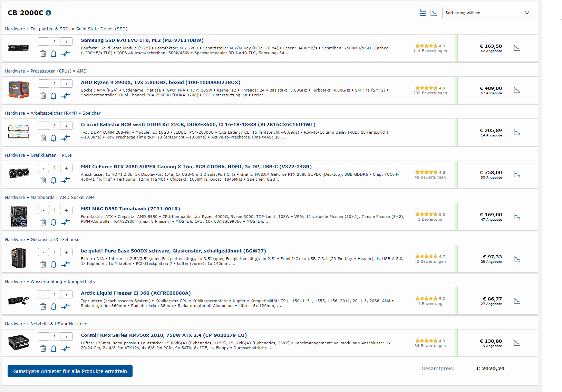Open price chart for be quiet! Pure Base
Viewport: 562px width, 392px height.
click(517, 259)
